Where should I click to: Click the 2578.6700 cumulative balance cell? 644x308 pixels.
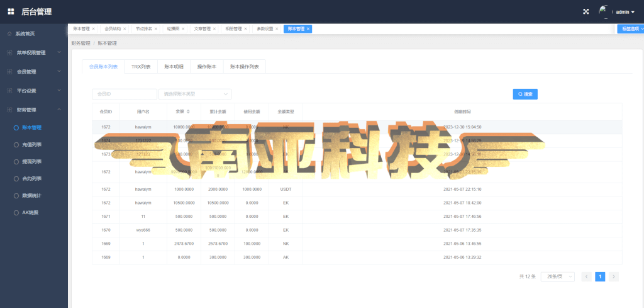(x=218, y=244)
